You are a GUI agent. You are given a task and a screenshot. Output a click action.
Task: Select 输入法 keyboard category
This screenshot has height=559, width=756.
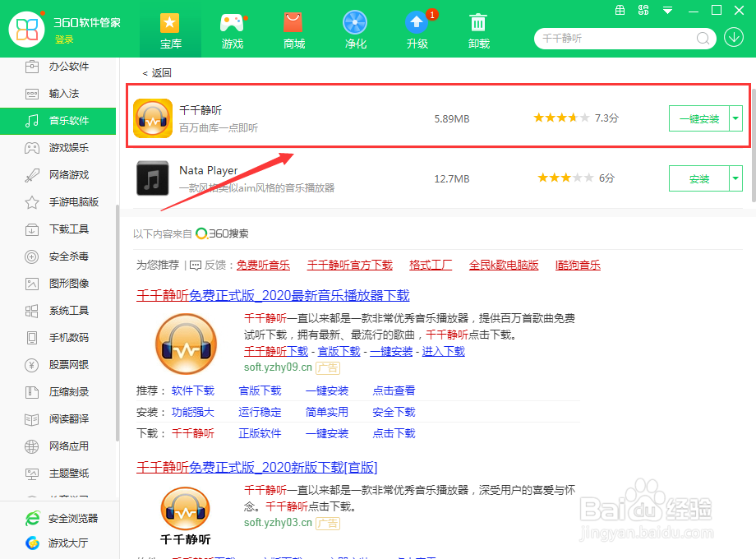[58, 94]
